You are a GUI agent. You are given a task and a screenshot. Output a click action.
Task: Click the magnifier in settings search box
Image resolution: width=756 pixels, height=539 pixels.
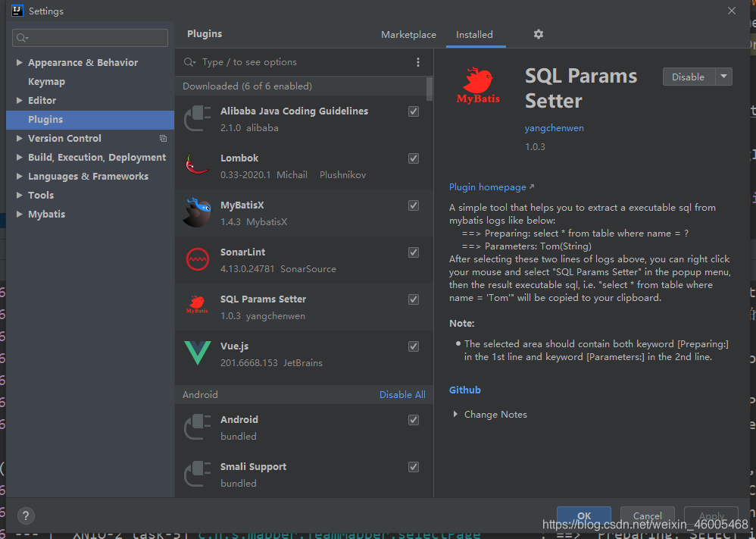[x=22, y=38]
